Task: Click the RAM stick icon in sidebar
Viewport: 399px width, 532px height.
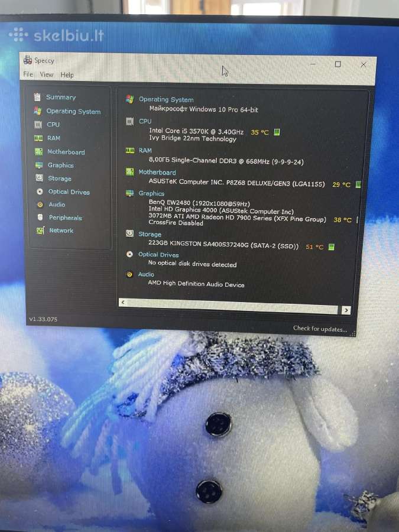Action: coord(38,138)
